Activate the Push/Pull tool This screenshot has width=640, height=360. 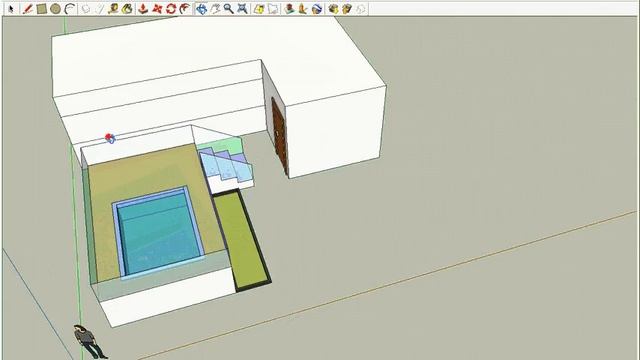(143, 9)
